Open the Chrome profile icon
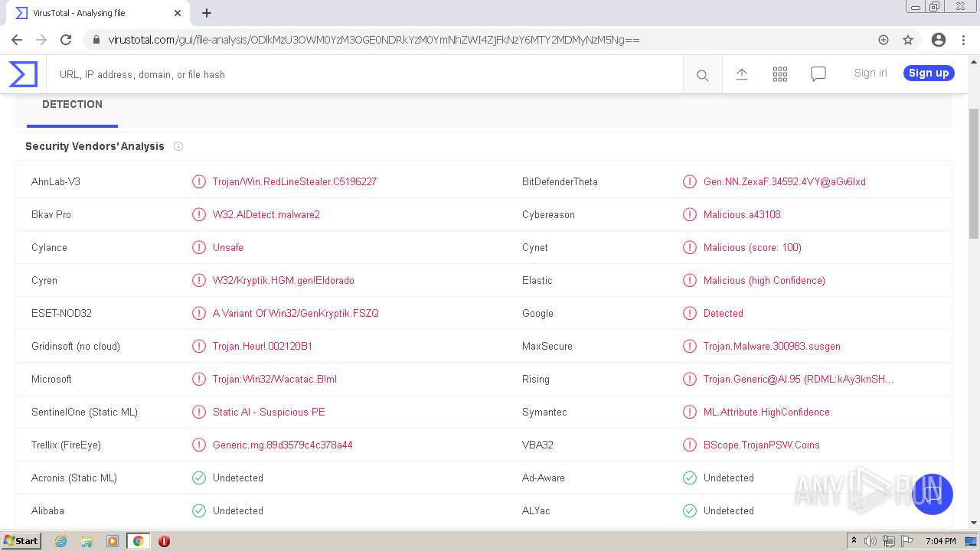The width and height of the screenshot is (980, 551). click(x=939, y=40)
